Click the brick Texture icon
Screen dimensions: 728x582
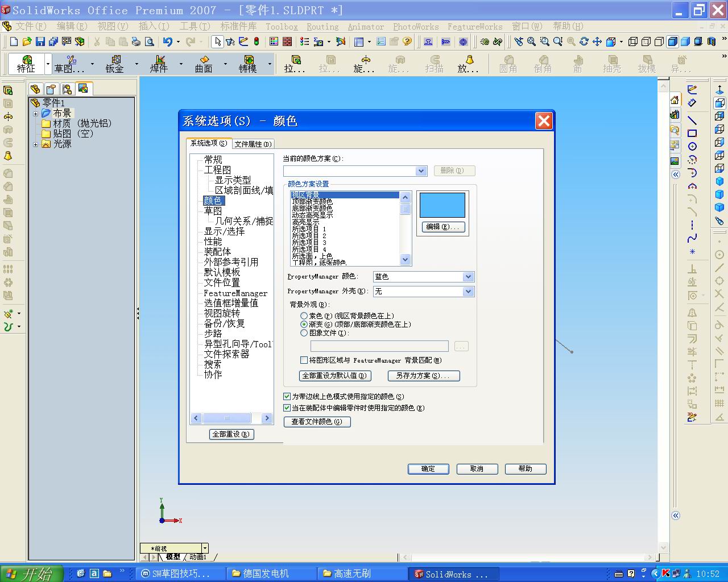(x=287, y=41)
